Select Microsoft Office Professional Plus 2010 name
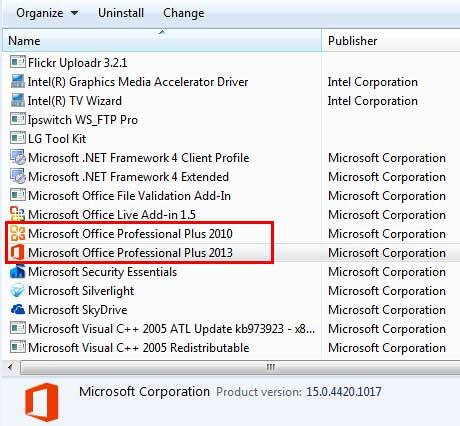Screen dimensions: 460x426 (130, 234)
